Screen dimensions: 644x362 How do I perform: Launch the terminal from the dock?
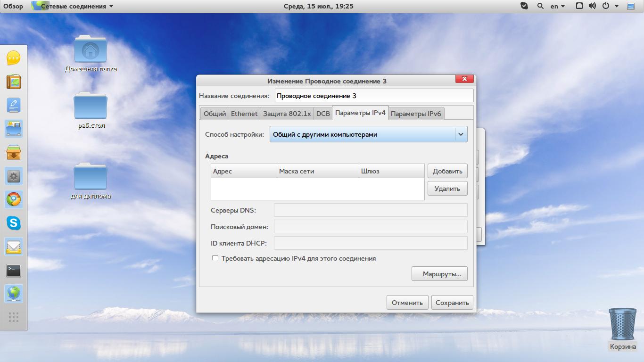pyautogui.click(x=14, y=270)
